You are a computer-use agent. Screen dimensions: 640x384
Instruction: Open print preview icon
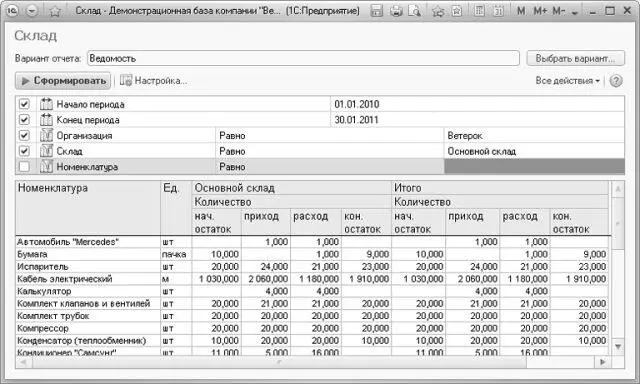click(x=414, y=11)
